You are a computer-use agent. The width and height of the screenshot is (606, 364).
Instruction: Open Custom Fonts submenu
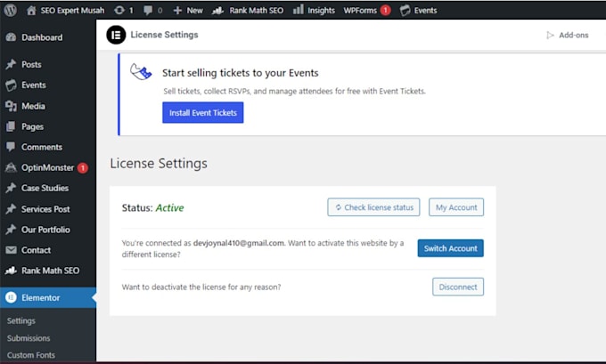tap(31, 355)
